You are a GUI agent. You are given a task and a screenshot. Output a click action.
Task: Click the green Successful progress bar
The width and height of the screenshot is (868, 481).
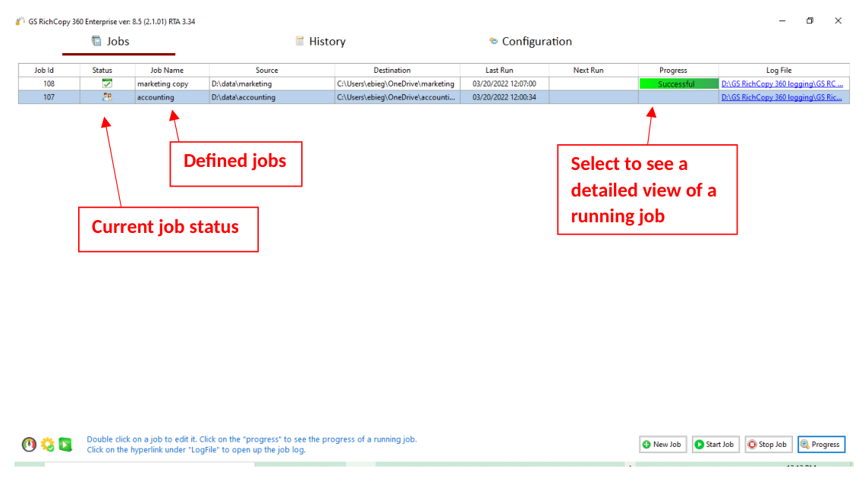678,83
